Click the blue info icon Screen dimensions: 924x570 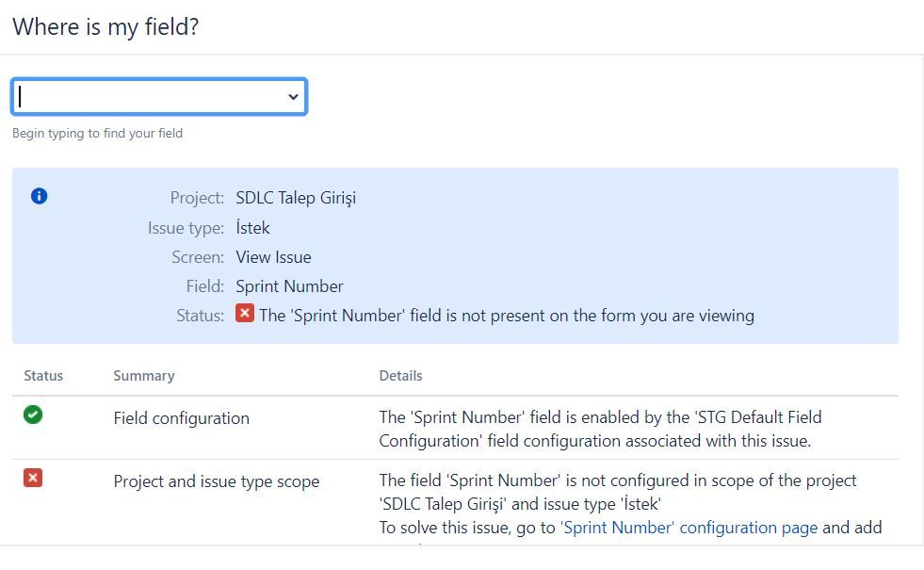coord(39,196)
